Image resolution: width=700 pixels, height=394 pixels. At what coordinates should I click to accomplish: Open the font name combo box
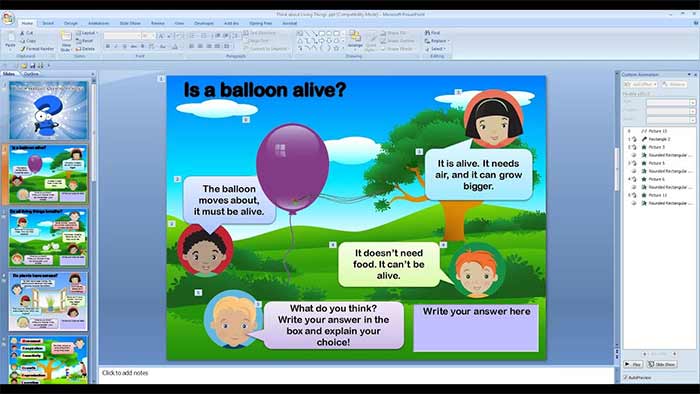click(x=122, y=36)
